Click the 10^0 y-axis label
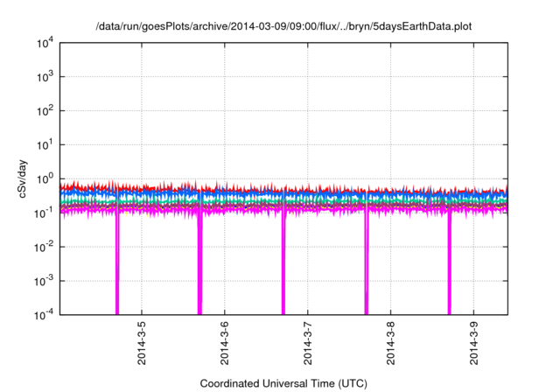560x392 pixels. coord(45,178)
